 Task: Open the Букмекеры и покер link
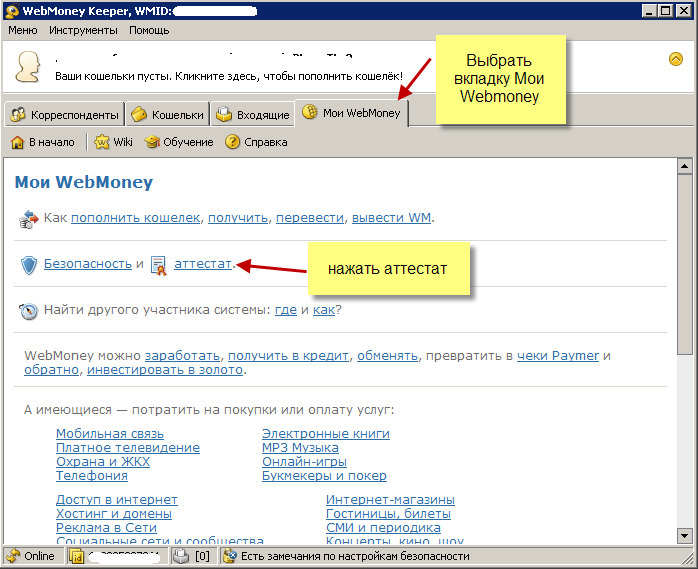(324, 476)
